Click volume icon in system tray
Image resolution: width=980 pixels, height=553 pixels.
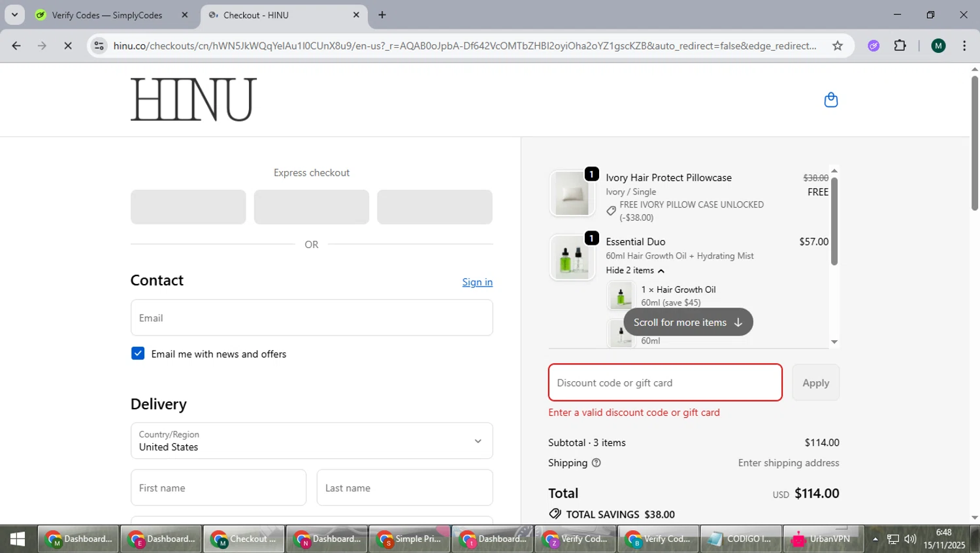coord(910,539)
